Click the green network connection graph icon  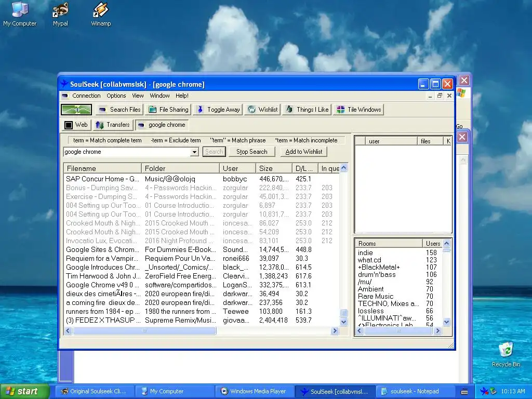(76, 110)
